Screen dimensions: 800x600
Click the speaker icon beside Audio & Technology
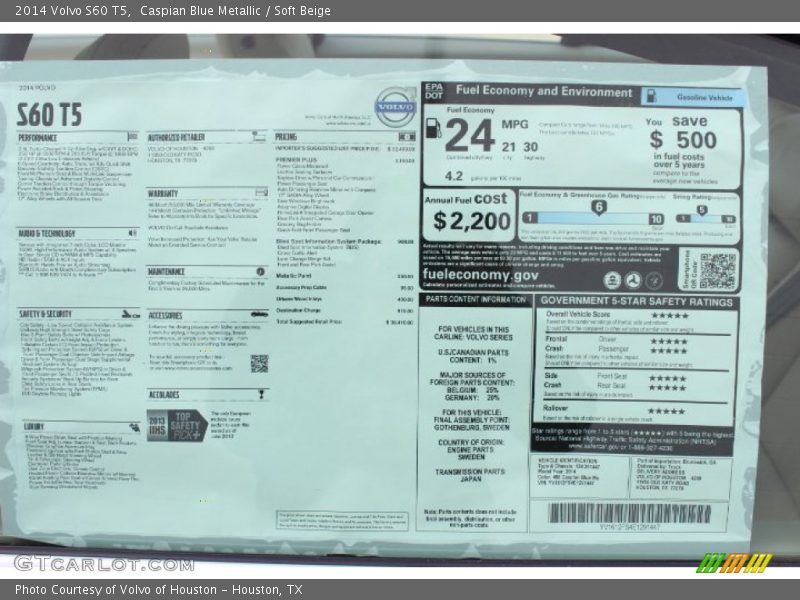[x=133, y=233]
